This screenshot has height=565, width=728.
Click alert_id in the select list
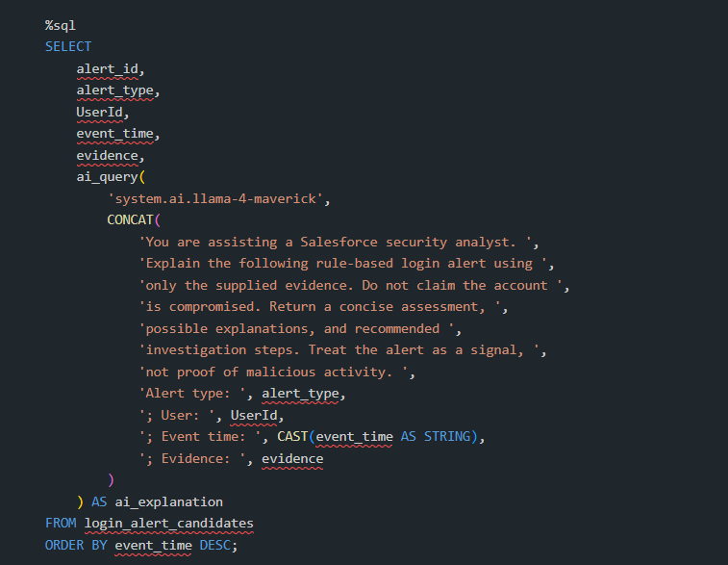click(x=108, y=68)
